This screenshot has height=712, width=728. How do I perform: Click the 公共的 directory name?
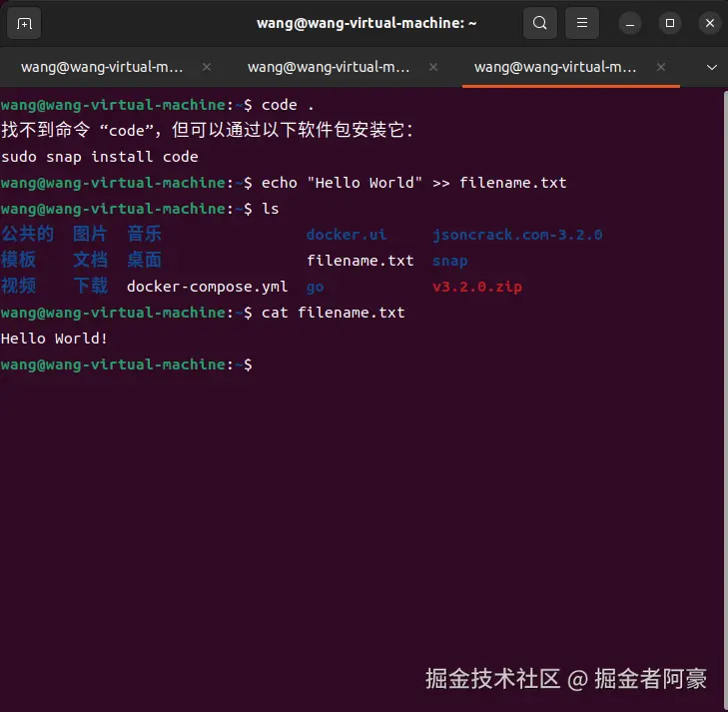click(27, 234)
